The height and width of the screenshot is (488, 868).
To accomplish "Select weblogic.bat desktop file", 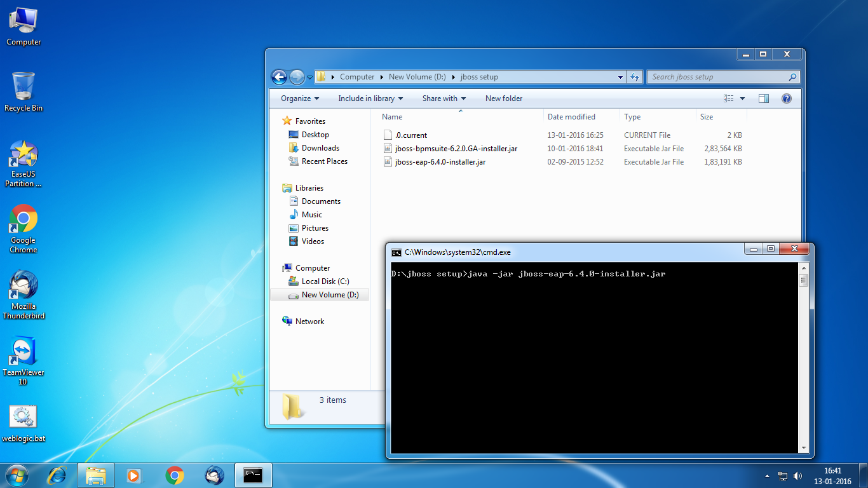I will click(x=24, y=424).
